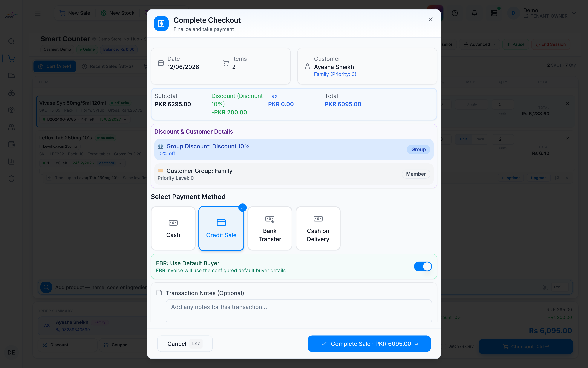Close the Complete Checkout dialog

431,19
